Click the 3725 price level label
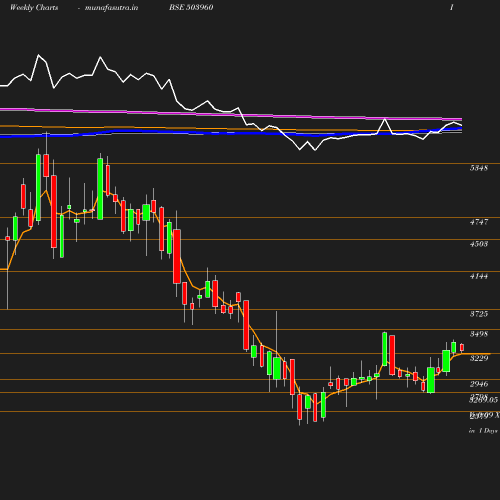This screenshot has height=500, width=500. (x=479, y=314)
